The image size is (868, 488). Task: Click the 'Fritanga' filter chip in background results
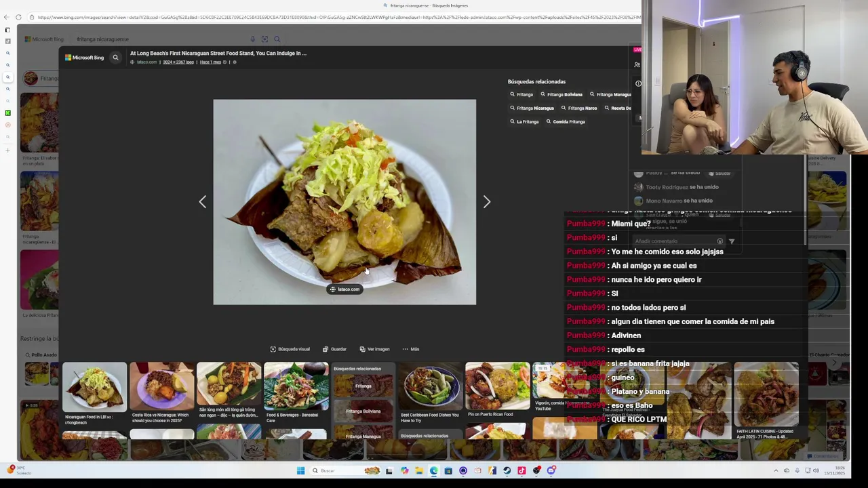pyautogui.click(x=42, y=79)
